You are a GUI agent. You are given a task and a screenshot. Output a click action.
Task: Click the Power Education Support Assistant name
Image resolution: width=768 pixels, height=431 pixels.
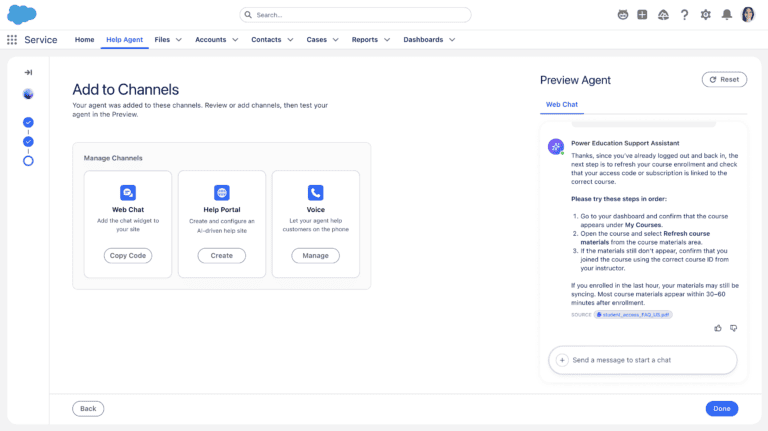(x=625, y=143)
